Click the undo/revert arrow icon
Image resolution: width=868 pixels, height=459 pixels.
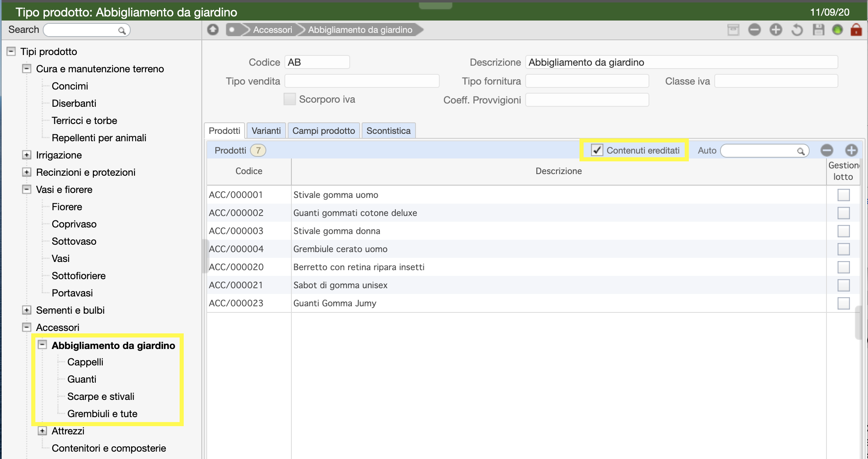[x=797, y=30]
